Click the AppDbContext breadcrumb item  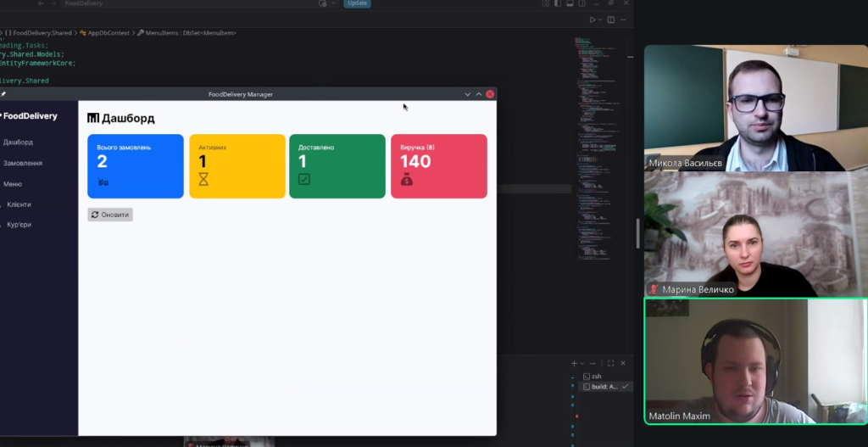point(108,32)
